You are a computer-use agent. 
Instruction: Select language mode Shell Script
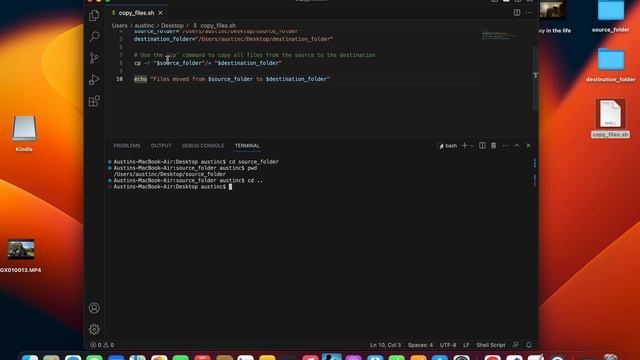pyautogui.click(x=491, y=345)
